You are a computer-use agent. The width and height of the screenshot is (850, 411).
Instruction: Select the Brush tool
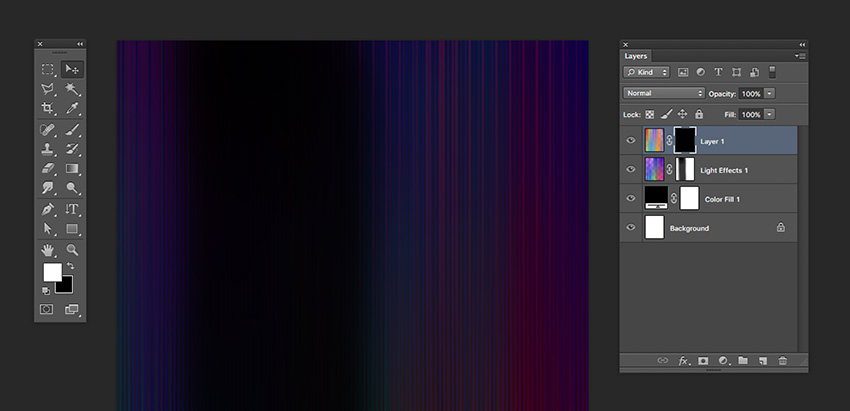click(72, 130)
